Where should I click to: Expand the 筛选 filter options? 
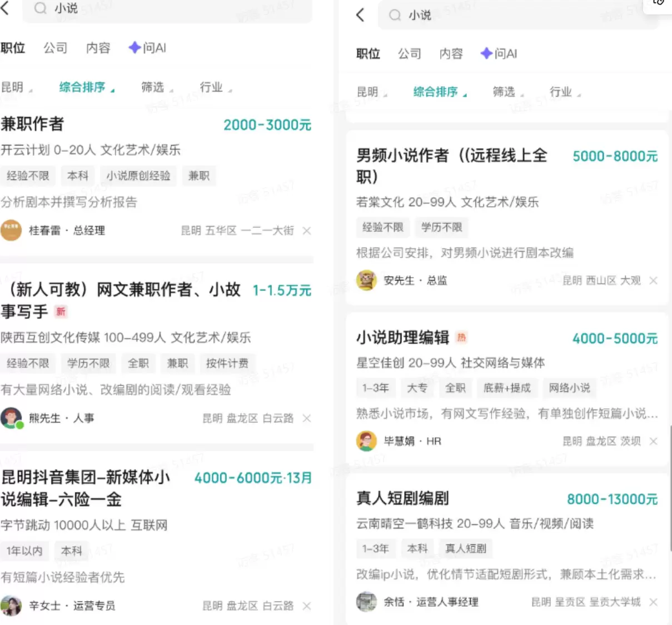pyautogui.click(x=153, y=87)
